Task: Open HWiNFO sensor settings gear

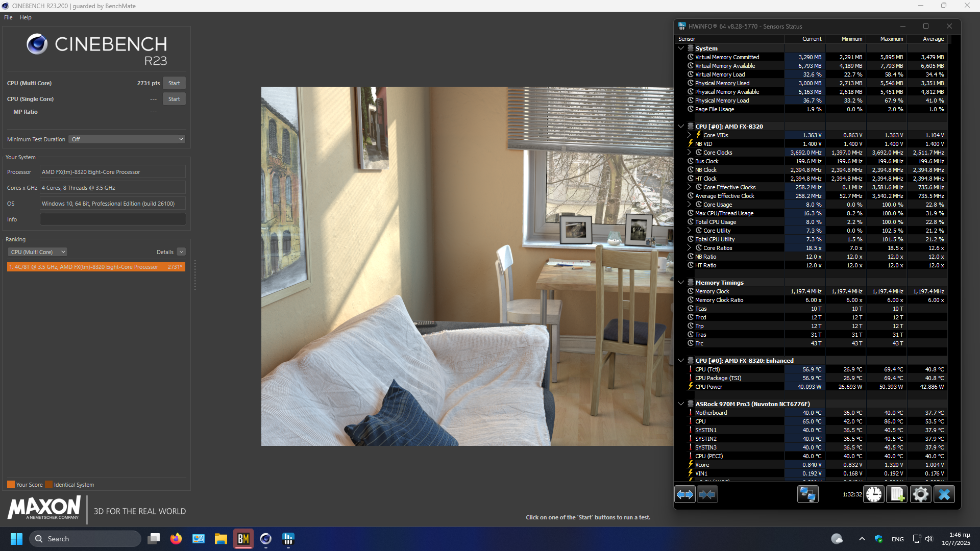Action: pos(921,494)
